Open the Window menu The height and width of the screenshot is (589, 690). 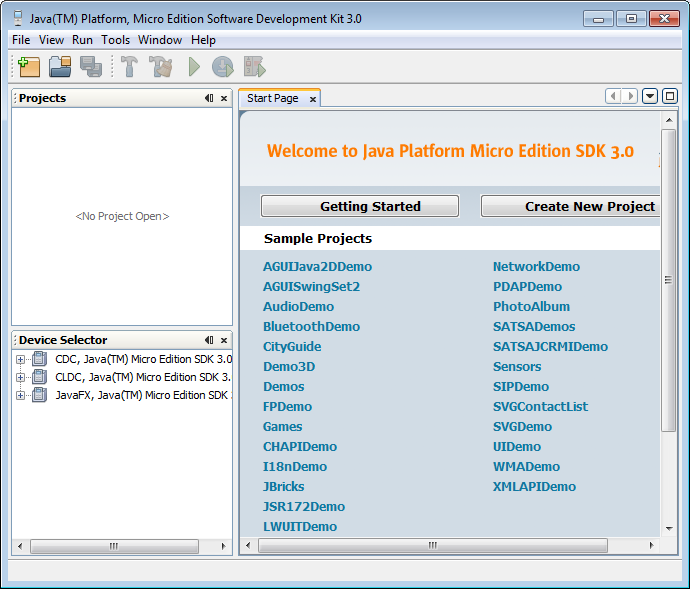pyautogui.click(x=160, y=40)
